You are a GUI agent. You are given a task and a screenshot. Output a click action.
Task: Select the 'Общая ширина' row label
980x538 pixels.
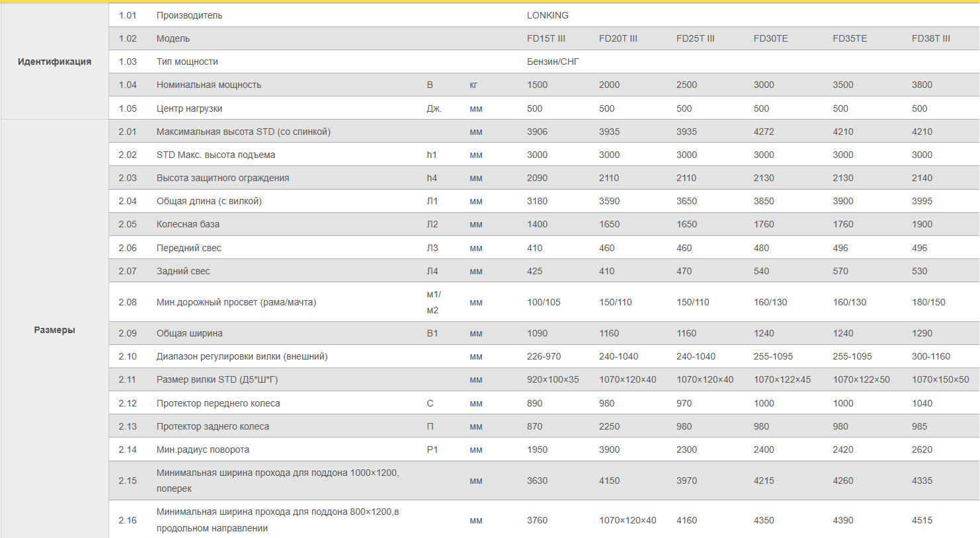190,333
